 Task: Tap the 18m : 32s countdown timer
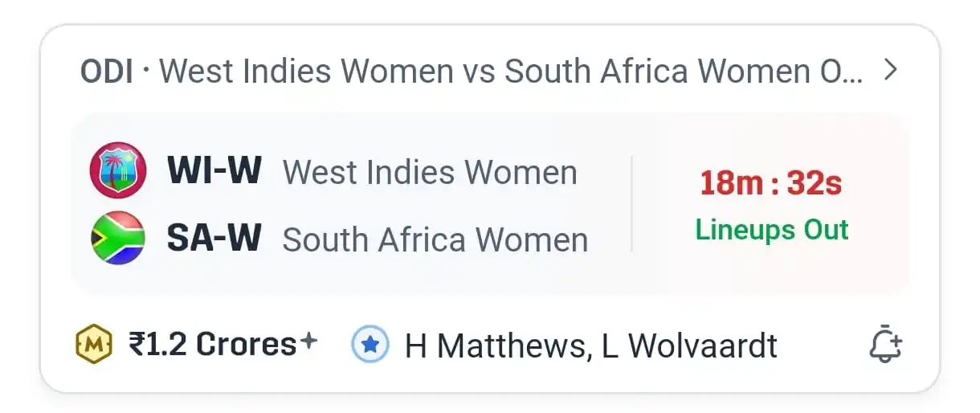(x=771, y=184)
